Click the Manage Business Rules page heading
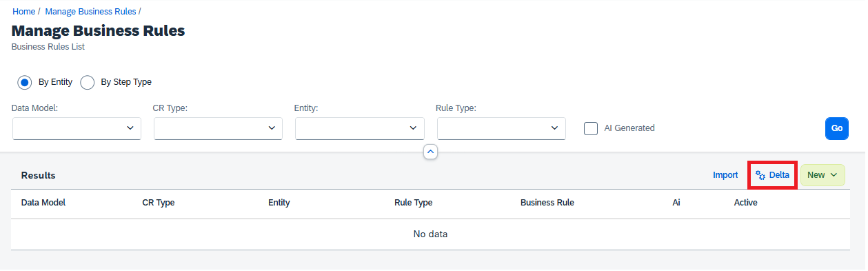The width and height of the screenshot is (868, 271). click(x=98, y=31)
